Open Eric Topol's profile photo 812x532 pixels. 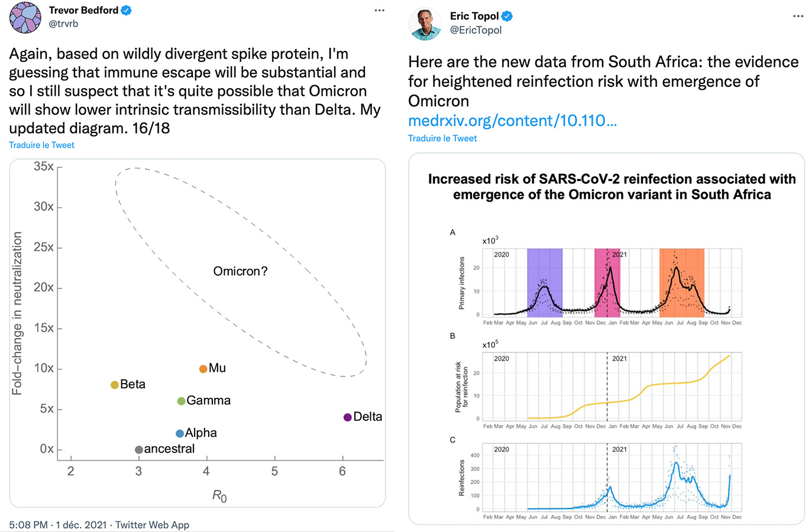point(425,24)
